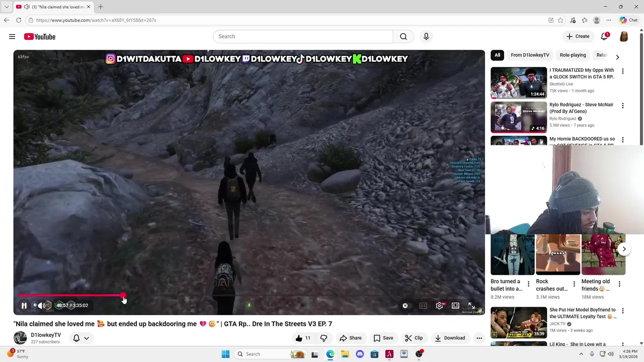Share this video
The width and height of the screenshot is (644, 362).
pyautogui.click(x=350, y=338)
